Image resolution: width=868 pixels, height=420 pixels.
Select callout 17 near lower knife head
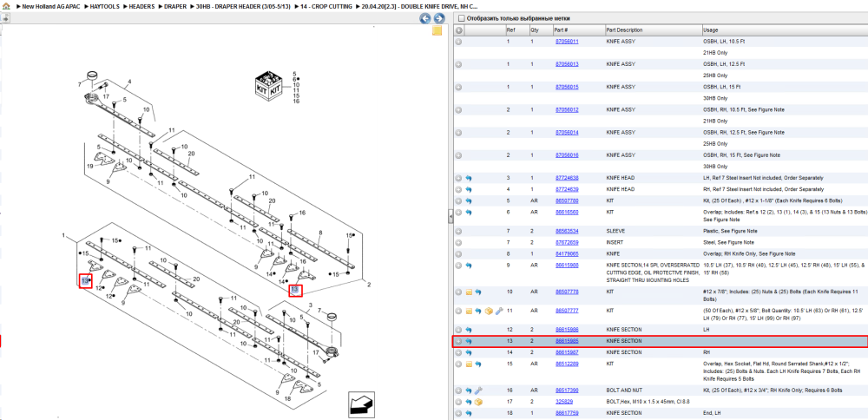[315, 352]
